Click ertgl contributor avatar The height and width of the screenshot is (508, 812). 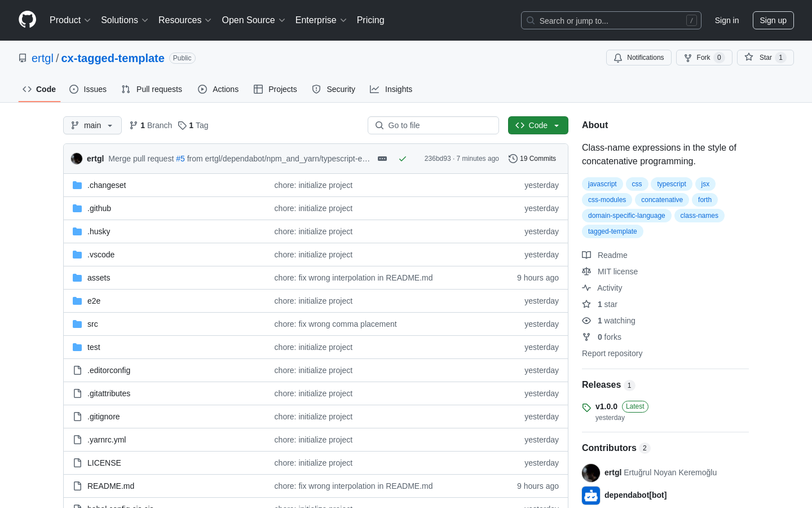click(591, 472)
